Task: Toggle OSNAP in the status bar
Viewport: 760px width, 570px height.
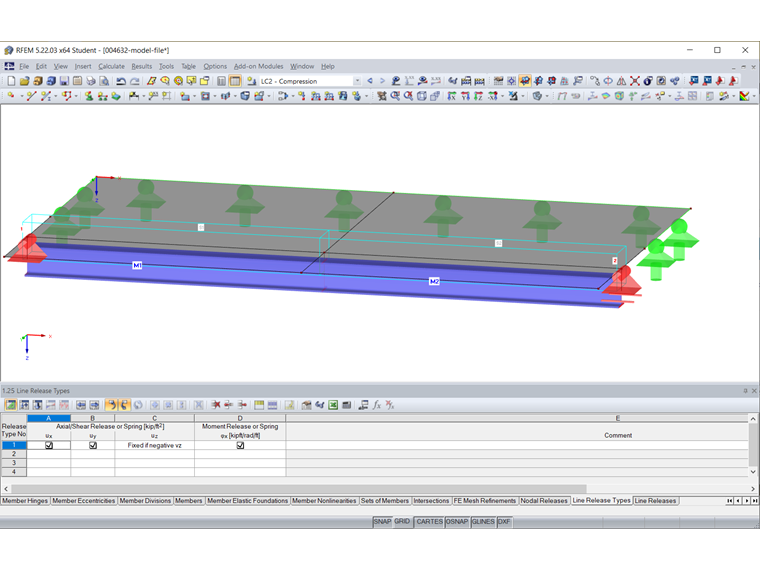Action: pos(457,522)
